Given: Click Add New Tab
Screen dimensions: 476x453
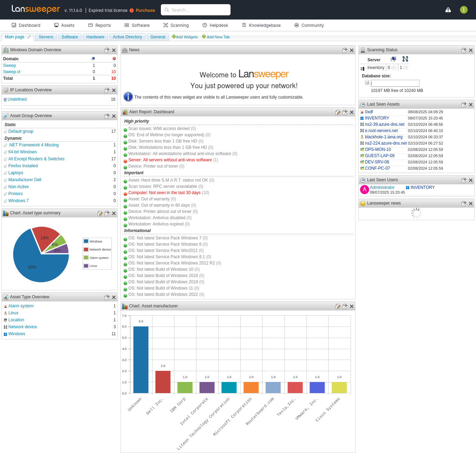Looking at the screenshot, I should [x=216, y=37].
